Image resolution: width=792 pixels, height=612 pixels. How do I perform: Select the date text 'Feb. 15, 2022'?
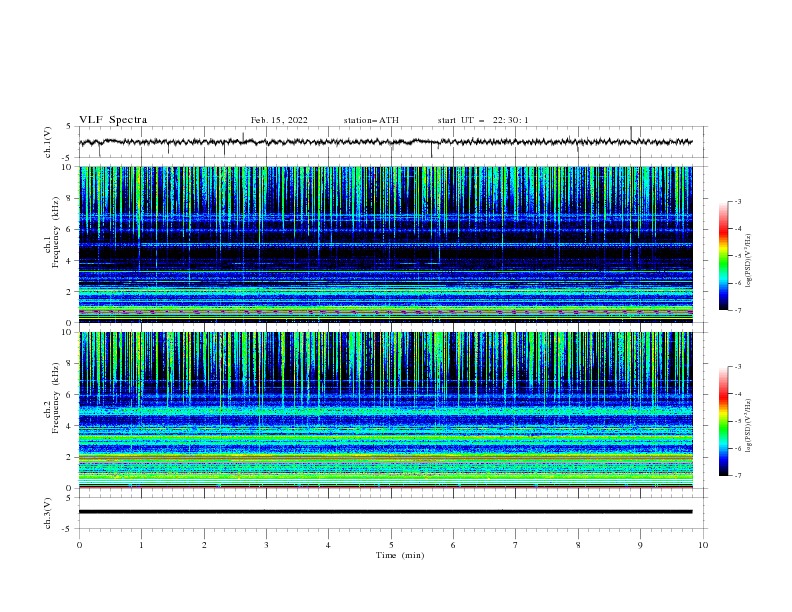[279, 120]
